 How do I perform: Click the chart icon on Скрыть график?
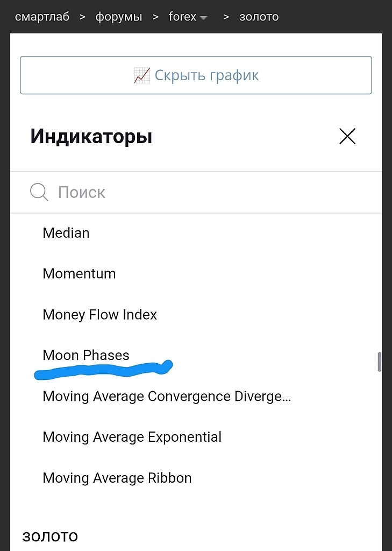pyautogui.click(x=141, y=75)
